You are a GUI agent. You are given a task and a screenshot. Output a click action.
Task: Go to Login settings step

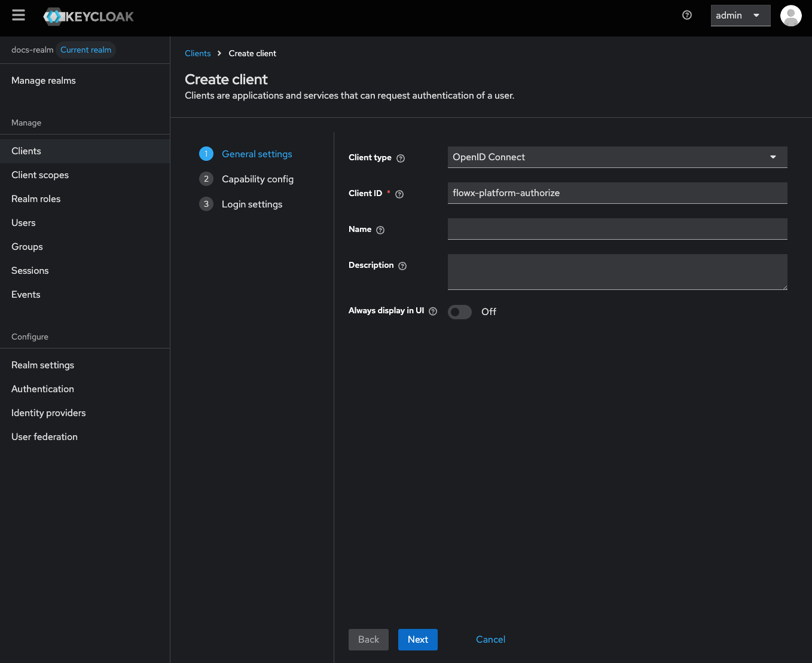[x=252, y=204]
